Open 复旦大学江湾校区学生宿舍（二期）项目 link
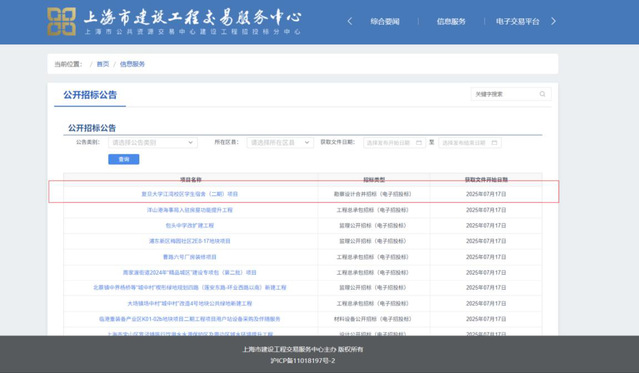The image size is (639, 373). 189,194
